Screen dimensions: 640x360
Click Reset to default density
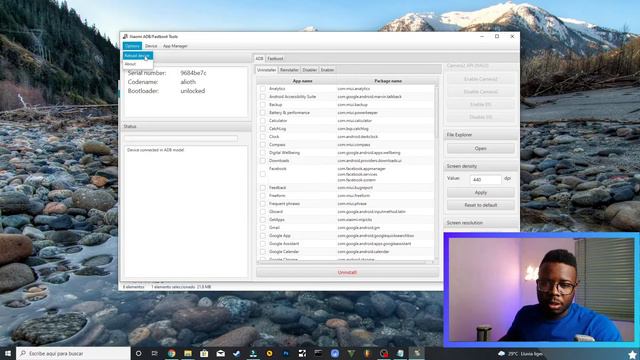tap(480, 205)
